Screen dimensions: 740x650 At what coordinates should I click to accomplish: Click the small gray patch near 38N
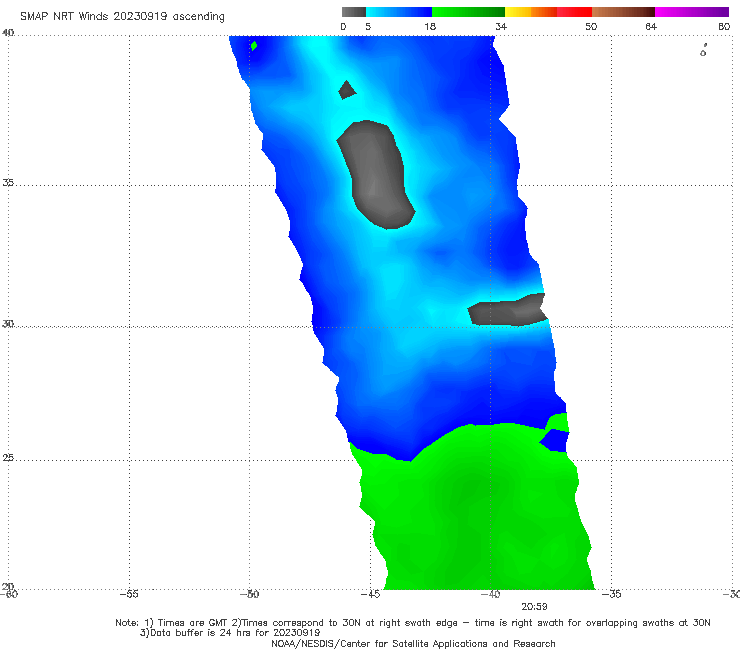pyautogui.click(x=347, y=90)
